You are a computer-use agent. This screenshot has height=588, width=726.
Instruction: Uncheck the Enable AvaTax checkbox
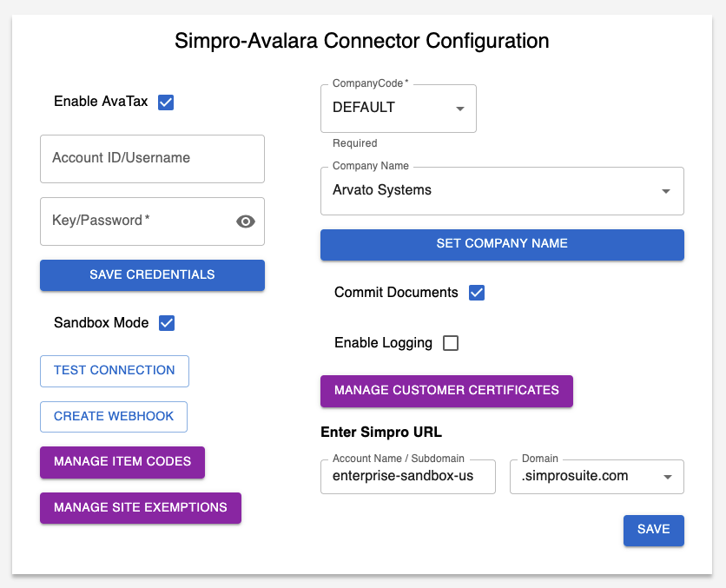tap(166, 102)
